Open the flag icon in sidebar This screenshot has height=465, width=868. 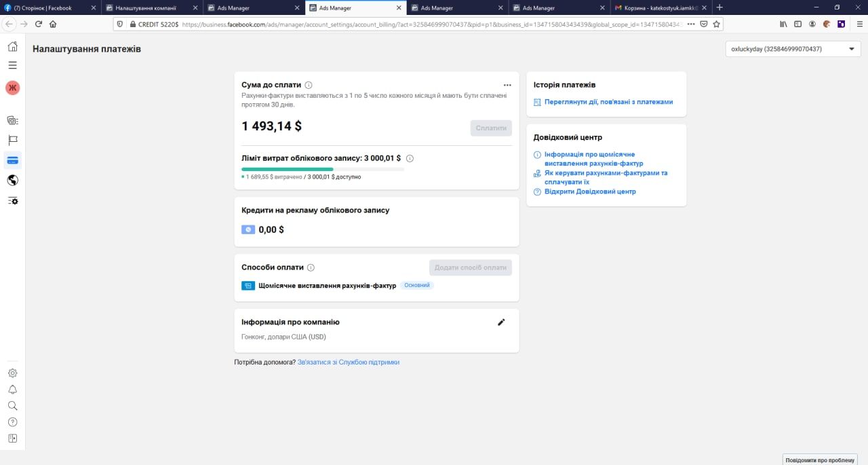click(x=12, y=140)
